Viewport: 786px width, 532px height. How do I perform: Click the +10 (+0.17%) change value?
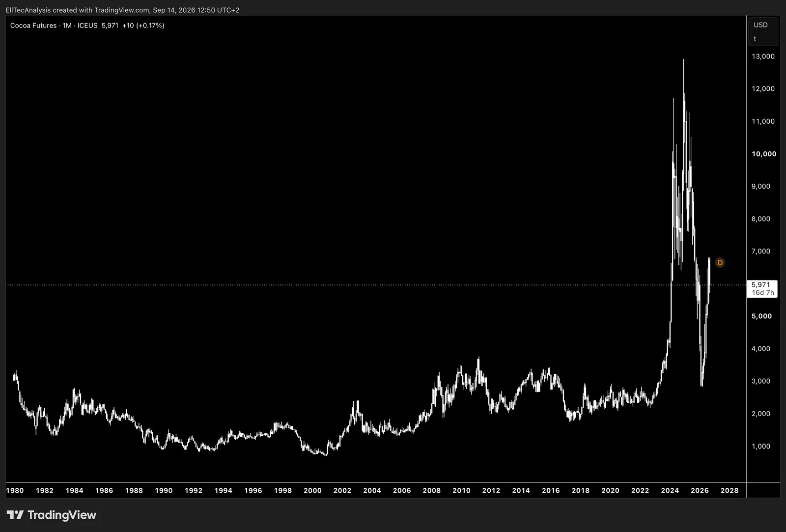tap(143, 26)
